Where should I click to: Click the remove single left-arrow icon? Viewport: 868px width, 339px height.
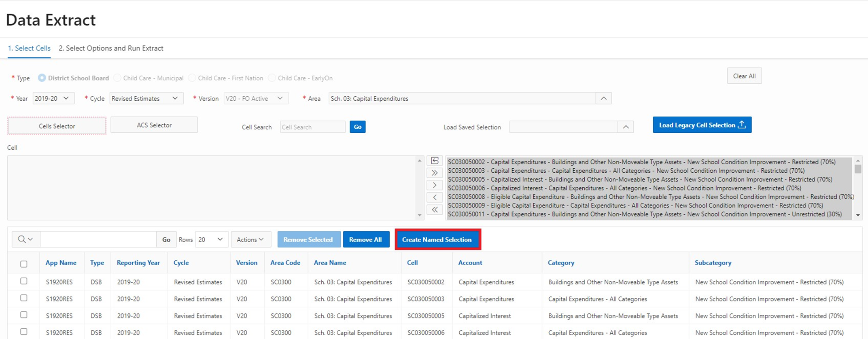(x=435, y=197)
